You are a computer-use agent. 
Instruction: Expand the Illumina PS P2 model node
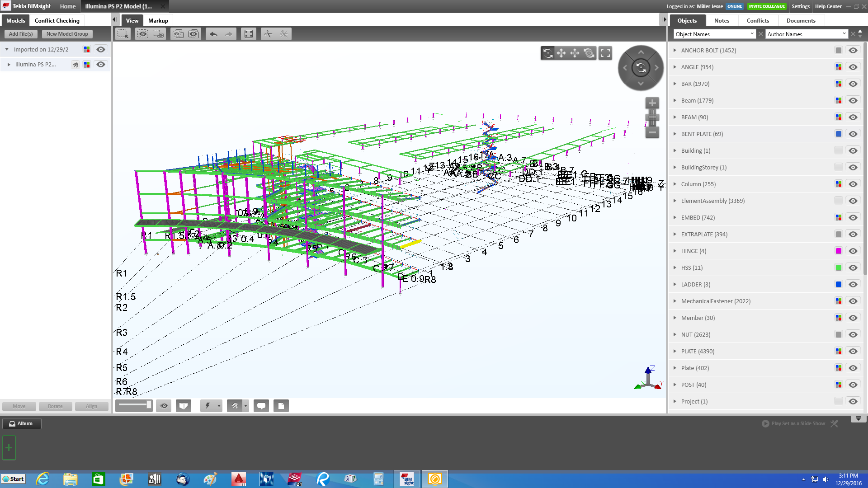click(x=9, y=65)
